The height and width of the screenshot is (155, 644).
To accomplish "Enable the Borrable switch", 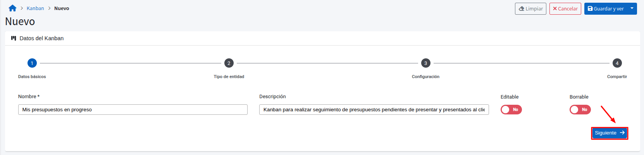I will point(580,110).
